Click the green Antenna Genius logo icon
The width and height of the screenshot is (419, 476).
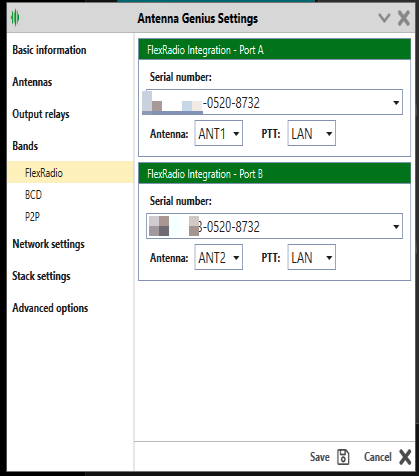pos(15,17)
